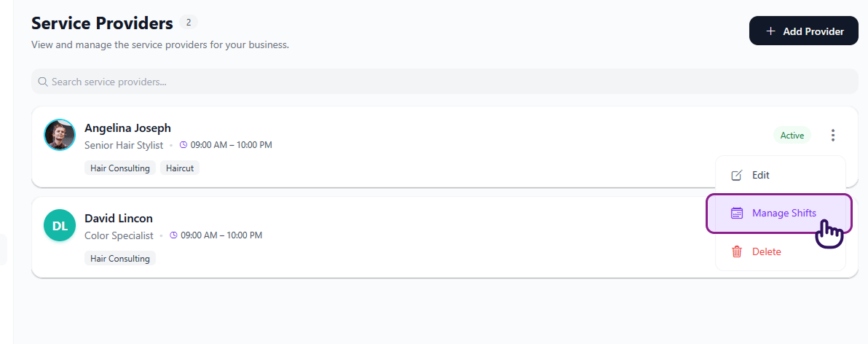Click the Haircut service tag
868x344 pixels.
point(180,168)
